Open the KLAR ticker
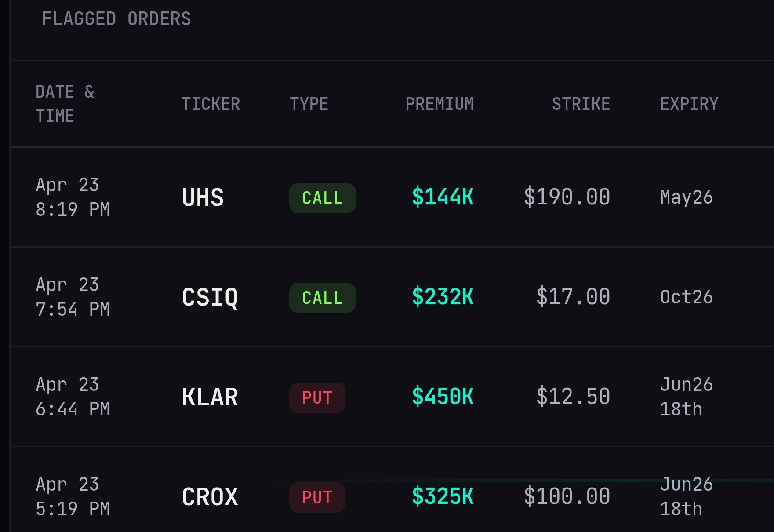The width and height of the screenshot is (774, 532). [210, 397]
